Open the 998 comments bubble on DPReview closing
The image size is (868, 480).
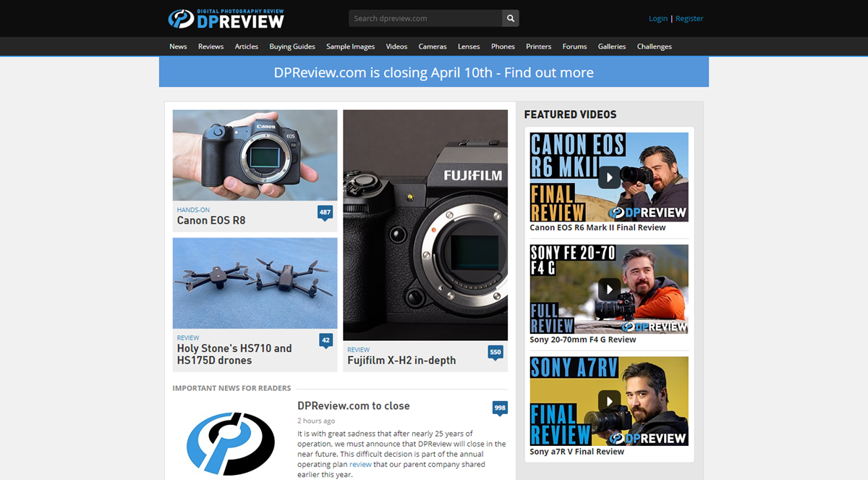coord(500,408)
